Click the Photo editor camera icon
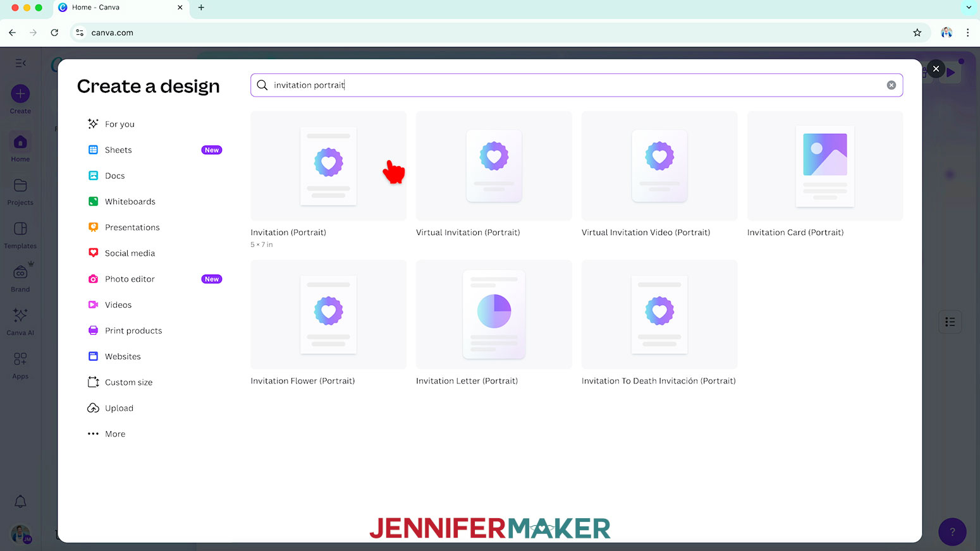Viewport: 980px width, 551px height. point(93,279)
